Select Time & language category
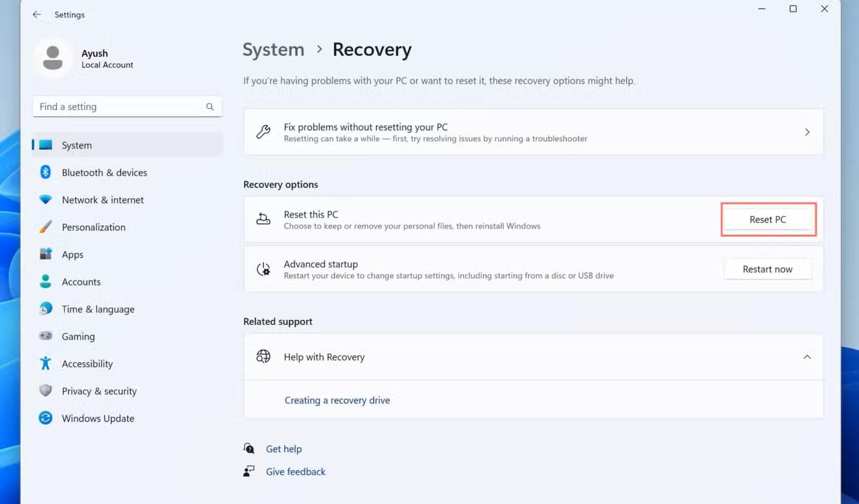Viewport: 859px width, 504px height. [x=98, y=309]
